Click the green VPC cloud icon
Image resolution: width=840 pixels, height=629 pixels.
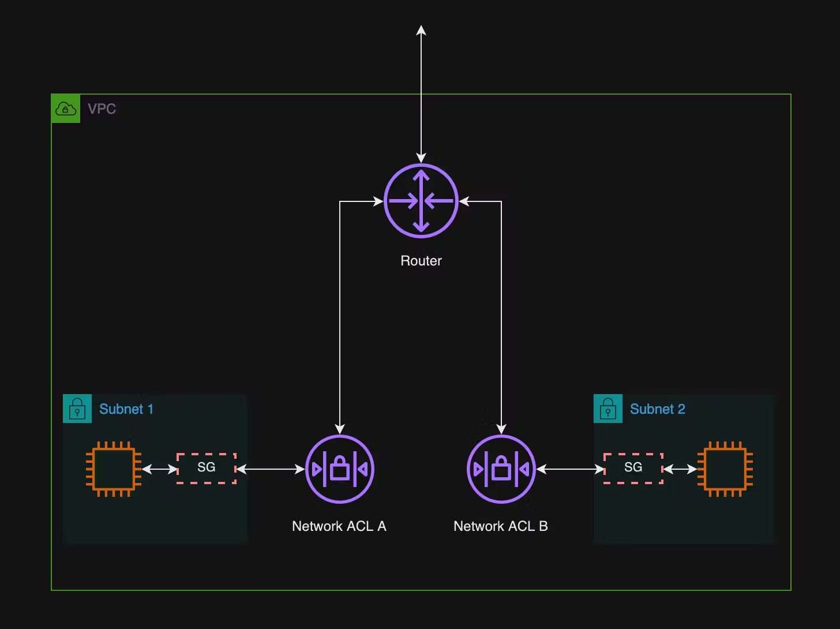(x=66, y=108)
